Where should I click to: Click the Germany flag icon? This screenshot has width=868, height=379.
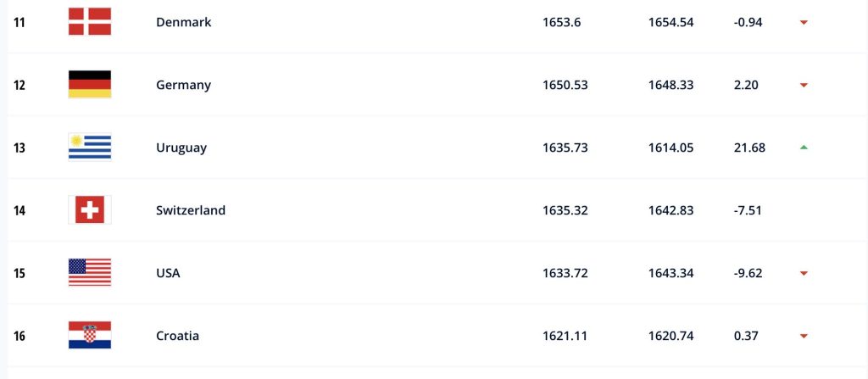click(90, 85)
